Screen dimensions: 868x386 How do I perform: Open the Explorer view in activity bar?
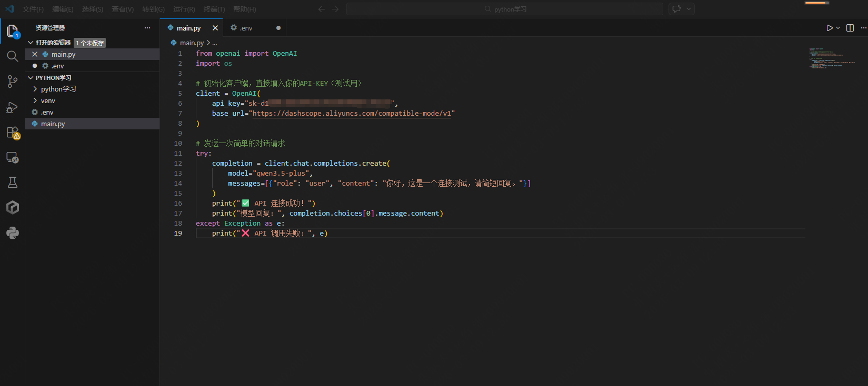(13, 31)
